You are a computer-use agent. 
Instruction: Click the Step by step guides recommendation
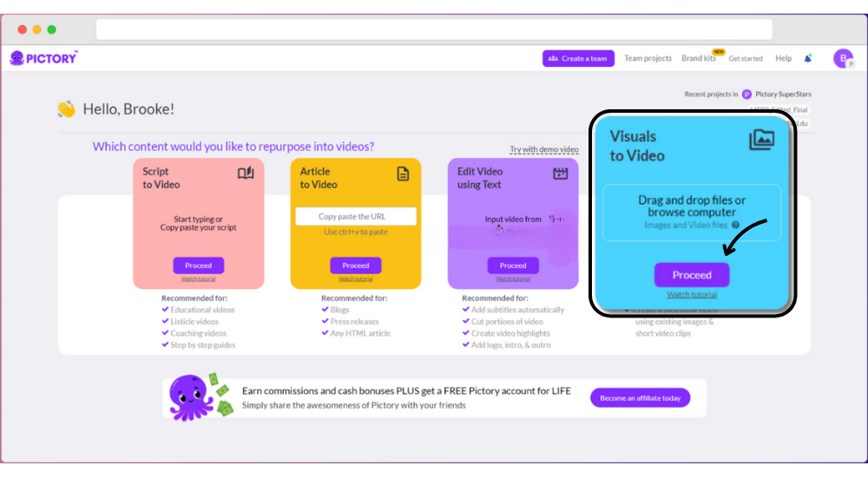[x=202, y=345]
